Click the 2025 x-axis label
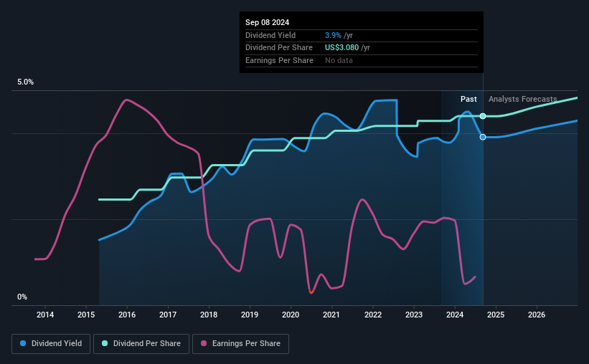This screenshot has width=589, height=364. 496,315
